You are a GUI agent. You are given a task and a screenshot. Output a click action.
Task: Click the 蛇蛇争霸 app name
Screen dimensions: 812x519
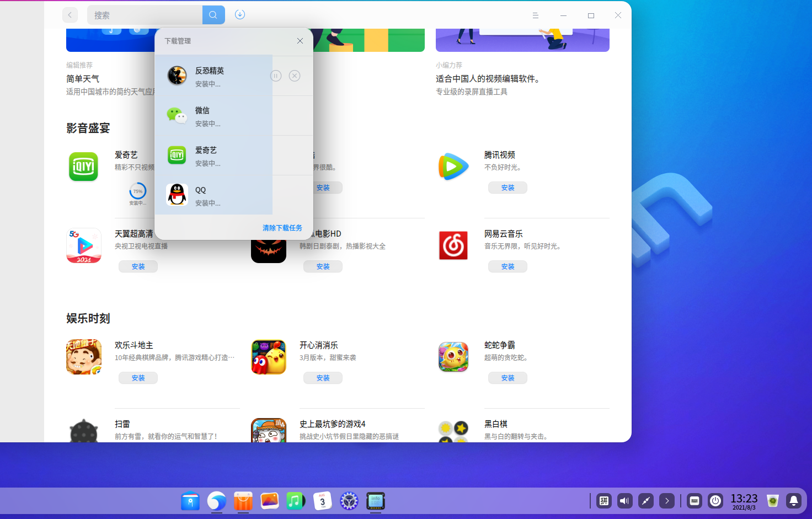pyautogui.click(x=500, y=345)
